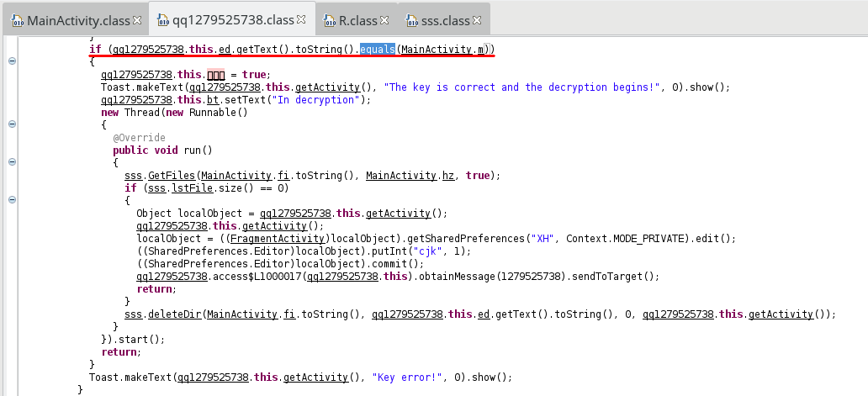Screen dimensions: 868x396
Task: Click the access$L1000017 method call
Action: point(258,276)
